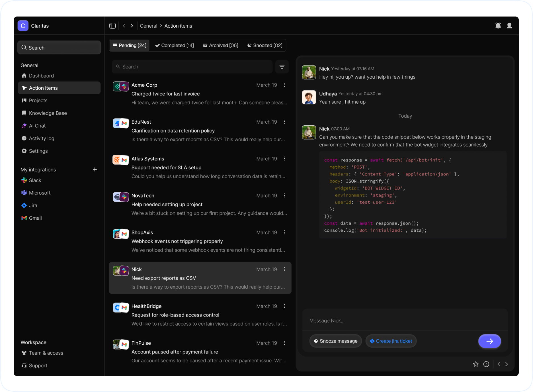The width and height of the screenshot is (533, 392).
Task: Open Dashboard in the sidebar
Action: pyautogui.click(x=59, y=75)
